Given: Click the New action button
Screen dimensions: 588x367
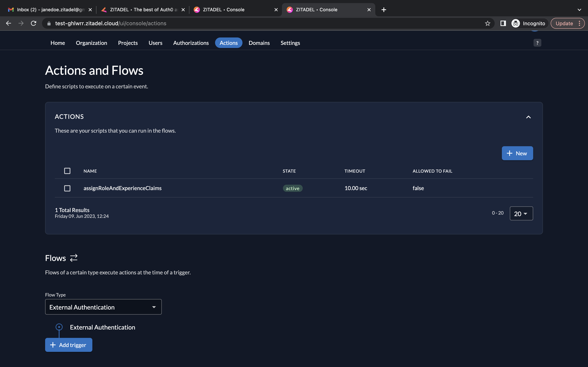Looking at the screenshot, I should [x=517, y=153].
